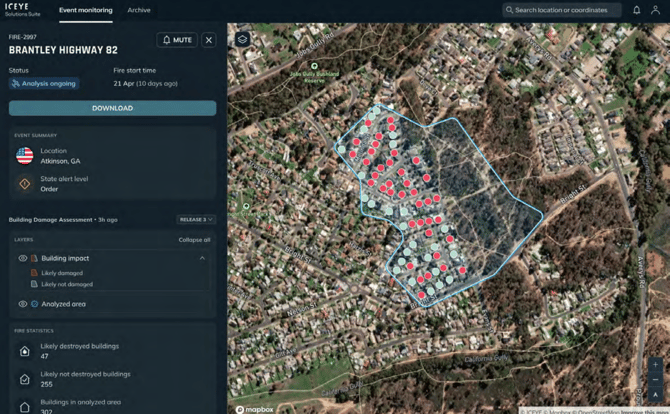670x414 pixels.
Task: Click the 'FIRE-2997' event ID
Action: [x=23, y=37]
